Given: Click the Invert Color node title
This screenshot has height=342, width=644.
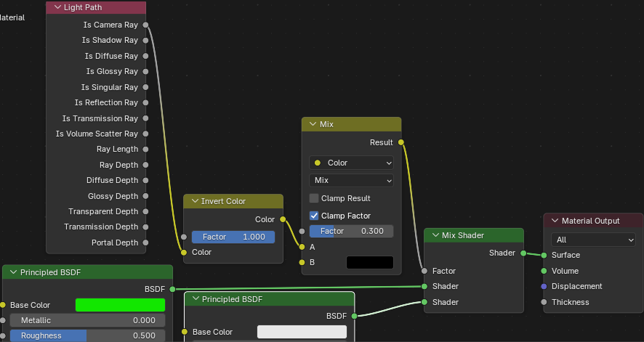Looking at the screenshot, I should 223,201.
